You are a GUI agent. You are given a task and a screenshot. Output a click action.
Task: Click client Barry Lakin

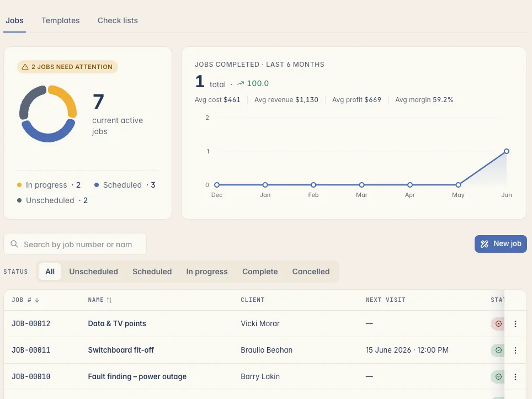260,376
